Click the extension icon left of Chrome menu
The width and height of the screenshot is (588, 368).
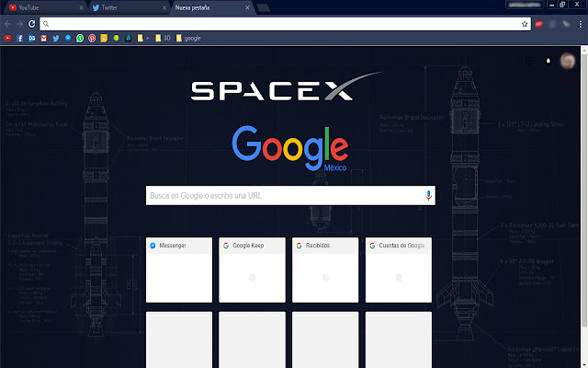(x=566, y=24)
